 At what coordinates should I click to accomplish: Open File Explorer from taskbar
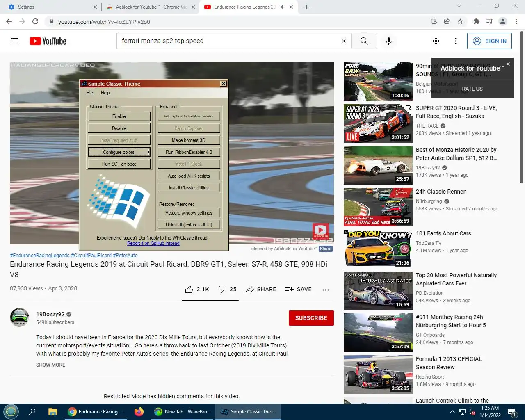tap(52, 412)
